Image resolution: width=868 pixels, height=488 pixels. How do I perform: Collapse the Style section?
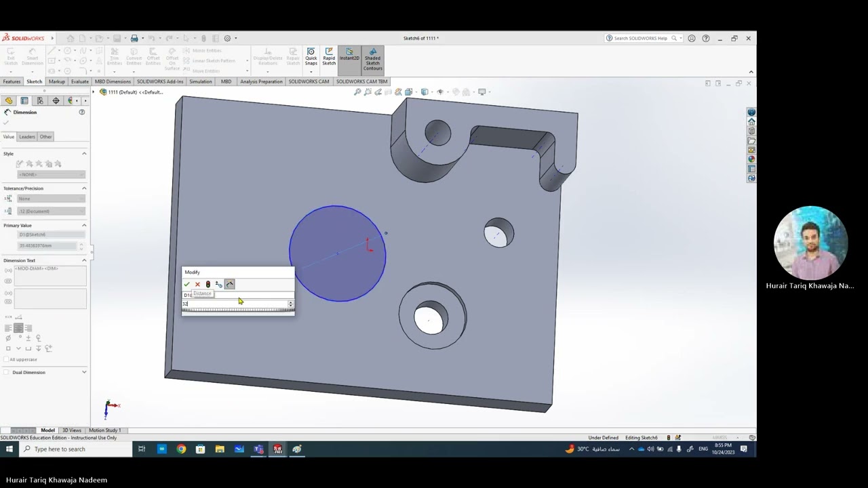[x=84, y=154]
